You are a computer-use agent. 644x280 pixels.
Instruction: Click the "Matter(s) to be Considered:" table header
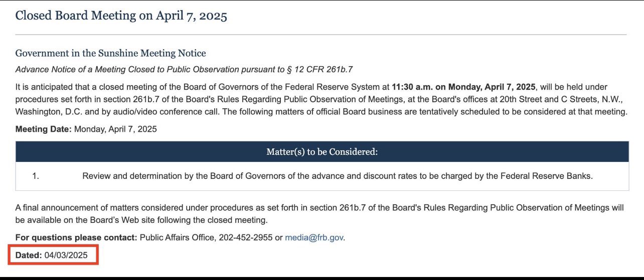point(322,151)
